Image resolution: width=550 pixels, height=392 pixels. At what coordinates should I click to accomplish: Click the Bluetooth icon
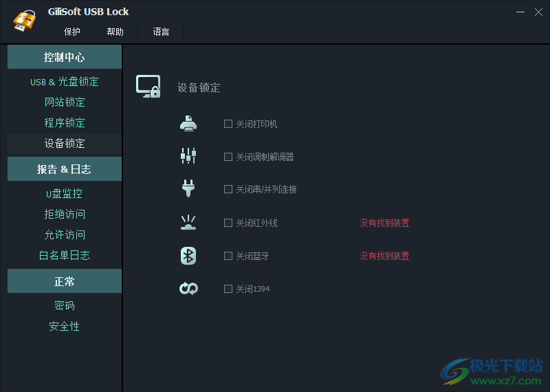click(x=188, y=255)
